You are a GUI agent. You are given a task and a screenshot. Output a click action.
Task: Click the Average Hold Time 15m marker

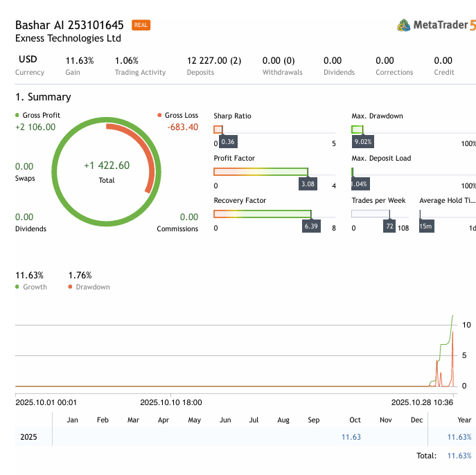point(426,226)
